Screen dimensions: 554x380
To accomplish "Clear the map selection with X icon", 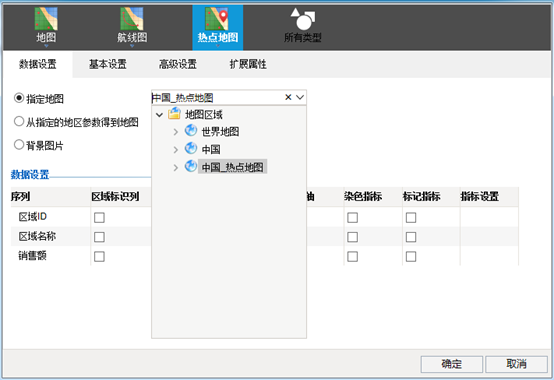I will pos(288,97).
